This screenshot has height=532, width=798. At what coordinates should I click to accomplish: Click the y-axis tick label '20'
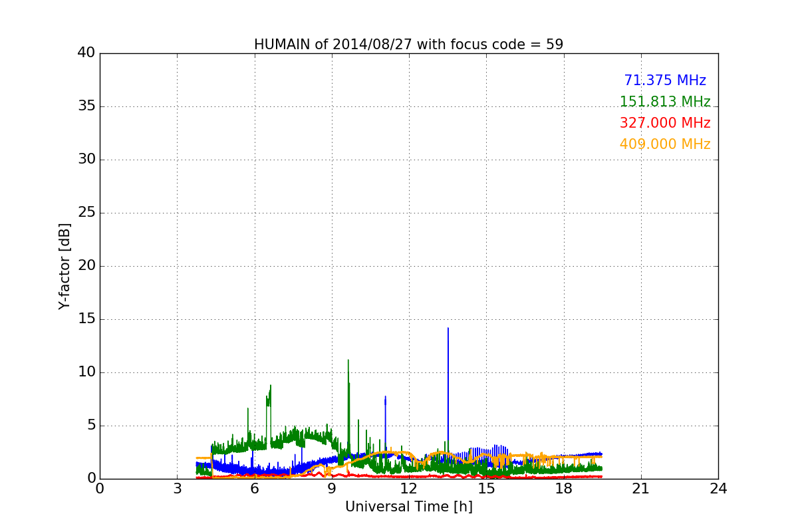pos(86,266)
